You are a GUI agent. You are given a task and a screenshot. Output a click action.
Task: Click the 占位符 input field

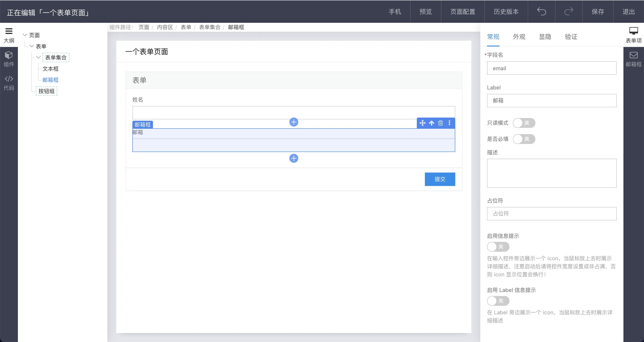[551, 214]
